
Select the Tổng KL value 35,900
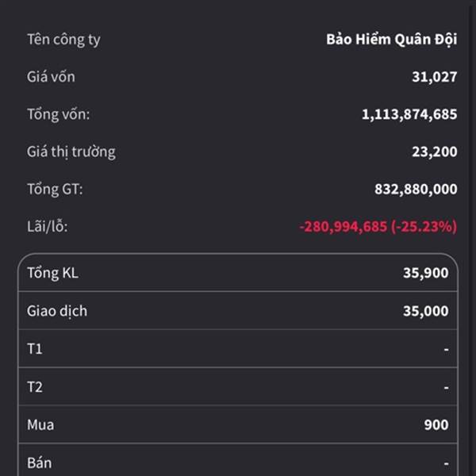(425, 273)
